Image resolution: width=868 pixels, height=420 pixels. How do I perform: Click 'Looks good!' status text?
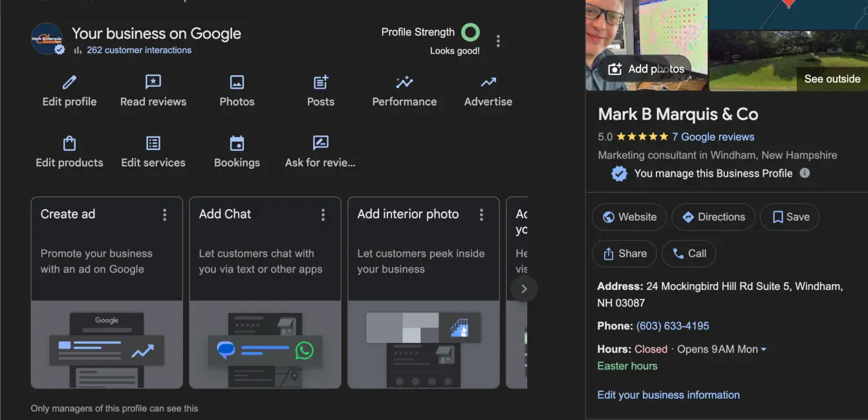coord(455,51)
